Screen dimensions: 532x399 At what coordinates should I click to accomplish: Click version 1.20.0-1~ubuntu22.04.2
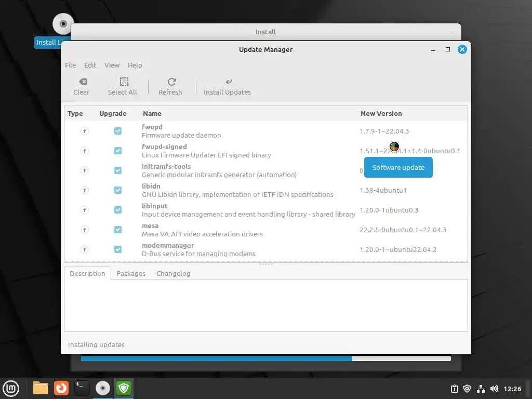click(x=398, y=249)
